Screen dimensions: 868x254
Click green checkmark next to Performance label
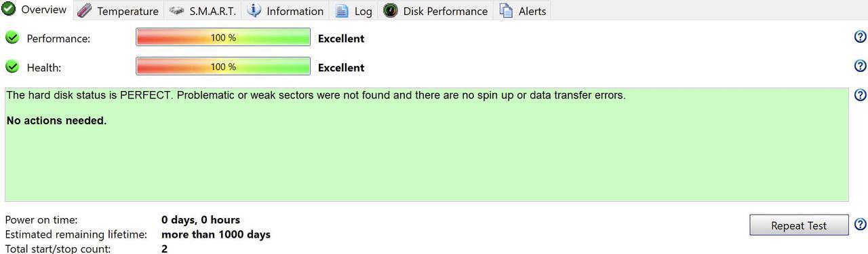click(x=12, y=37)
